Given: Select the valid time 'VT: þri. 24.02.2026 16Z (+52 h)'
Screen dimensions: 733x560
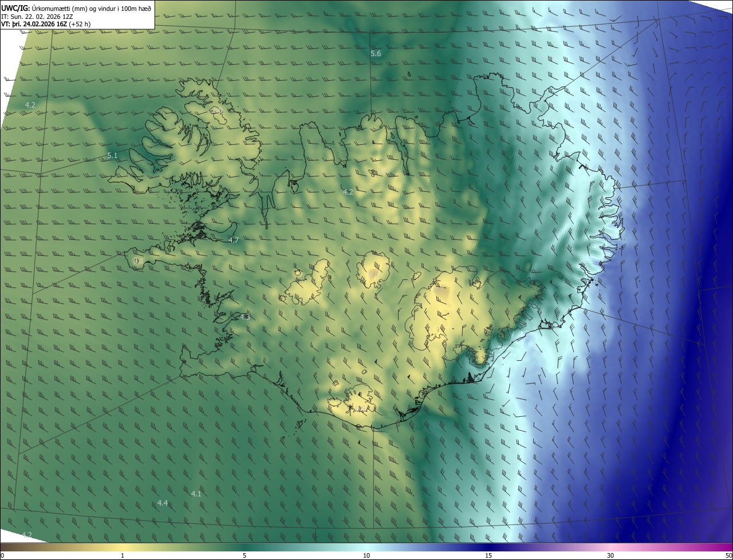Looking at the screenshot, I should 46,24.
